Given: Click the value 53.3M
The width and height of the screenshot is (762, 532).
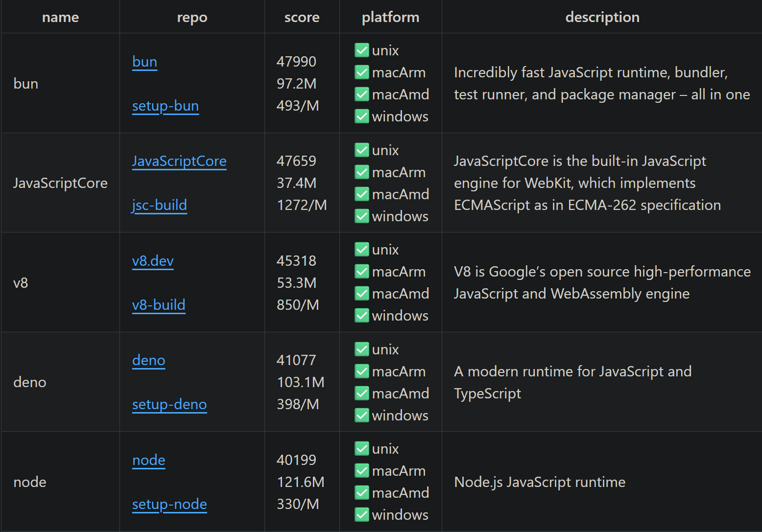Looking at the screenshot, I should click(x=296, y=283).
